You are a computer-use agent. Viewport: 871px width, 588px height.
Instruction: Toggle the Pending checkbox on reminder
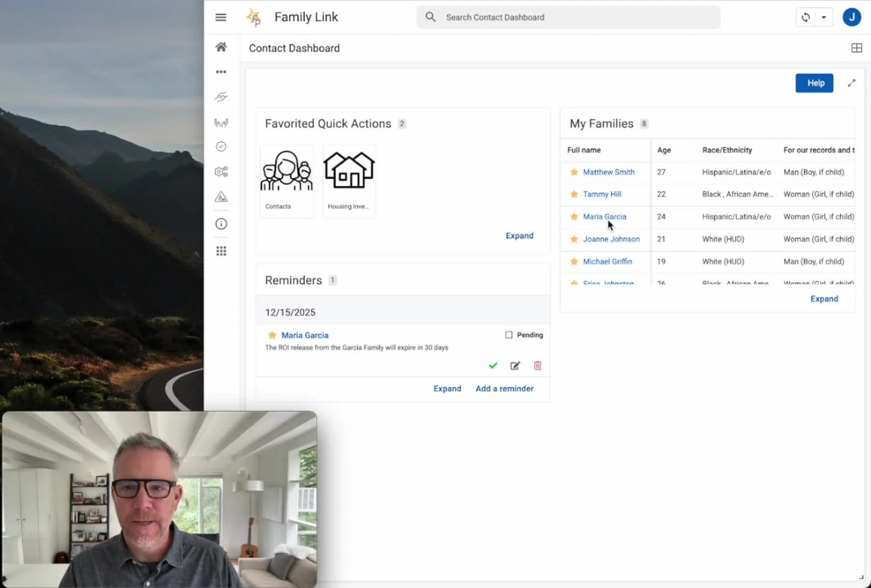[508, 335]
